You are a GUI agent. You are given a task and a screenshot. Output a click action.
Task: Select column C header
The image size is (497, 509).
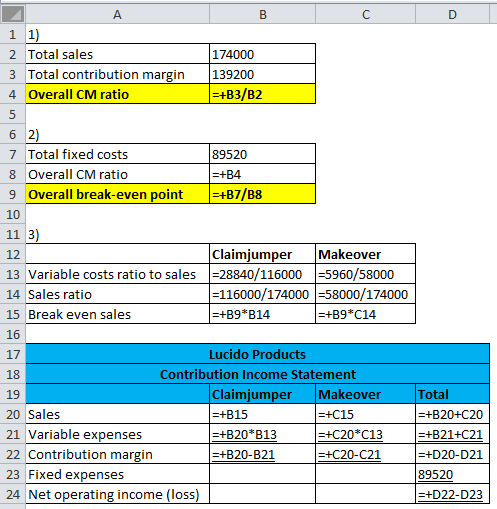(366, 14)
